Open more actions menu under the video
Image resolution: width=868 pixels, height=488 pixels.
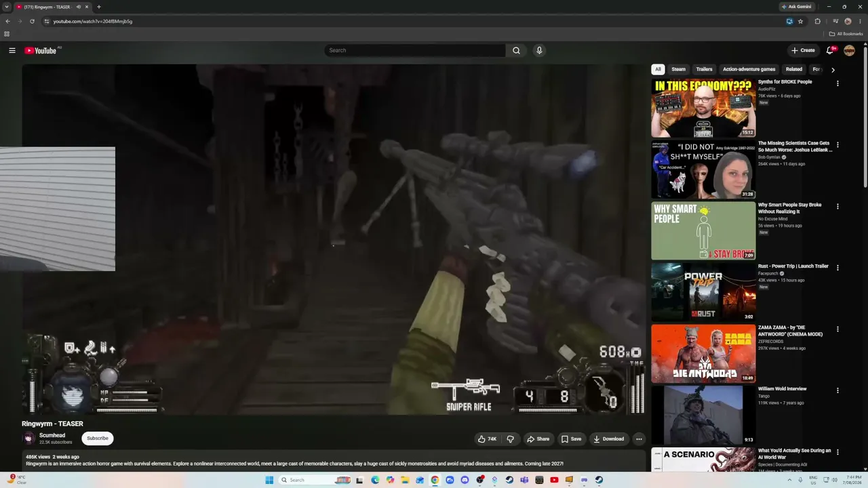click(x=639, y=439)
